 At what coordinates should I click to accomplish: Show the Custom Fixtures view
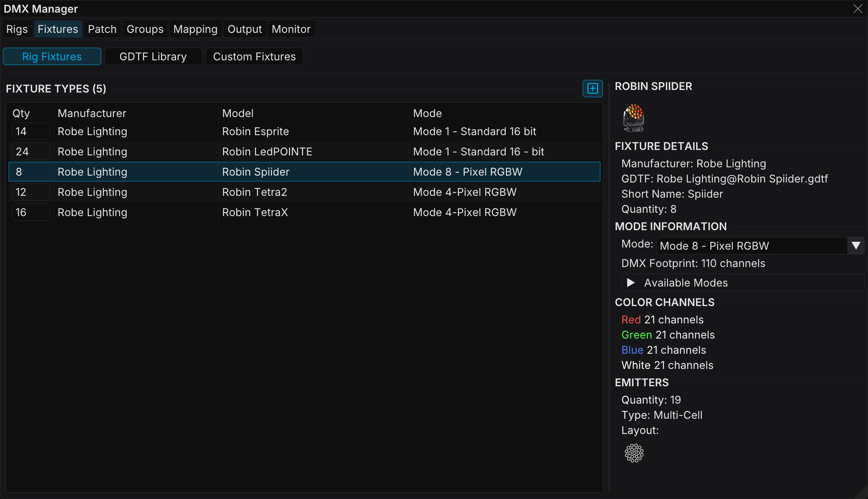tap(255, 56)
